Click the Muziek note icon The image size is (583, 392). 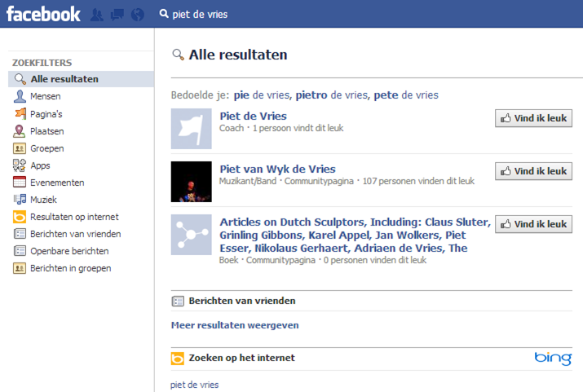click(20, 200)
